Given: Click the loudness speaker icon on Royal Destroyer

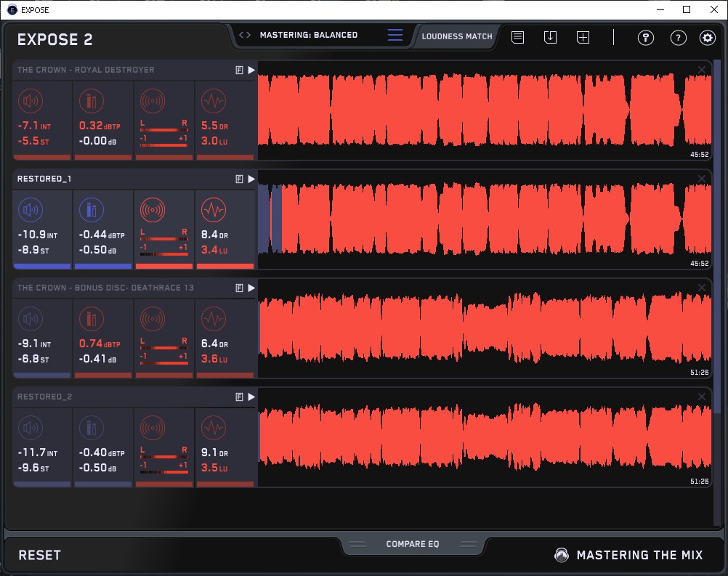Looking at the screenshot, I should pyautogui.click(x=31, y=101).
